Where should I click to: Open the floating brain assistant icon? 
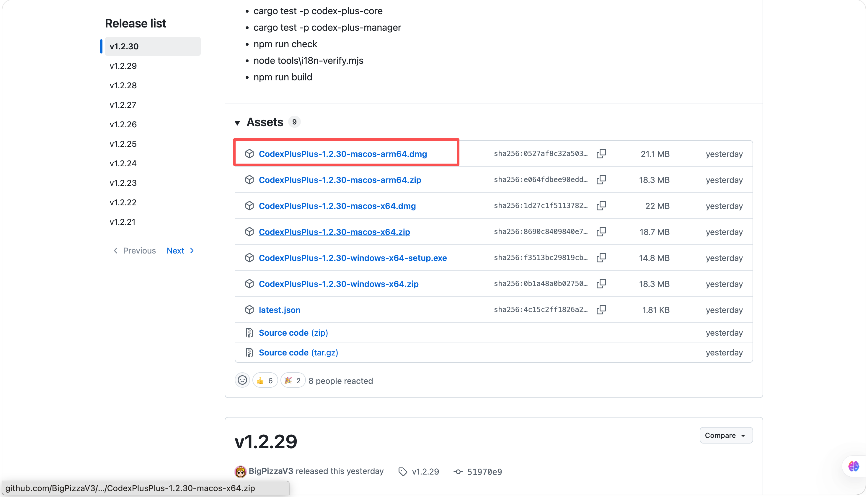coord(854,466)
